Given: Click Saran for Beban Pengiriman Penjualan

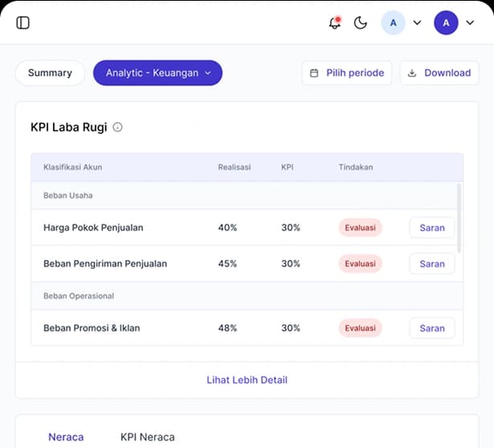Looking at the screenshot, I should [432, 263].
